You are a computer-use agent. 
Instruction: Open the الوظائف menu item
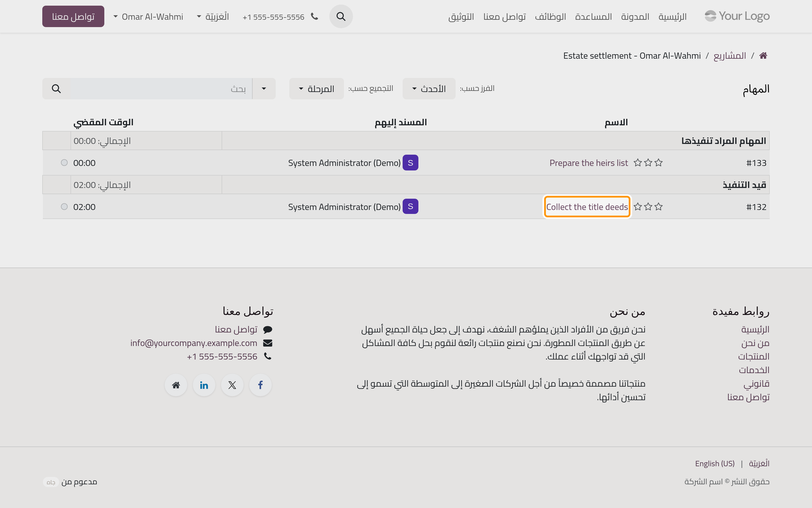tap(550, 17)
